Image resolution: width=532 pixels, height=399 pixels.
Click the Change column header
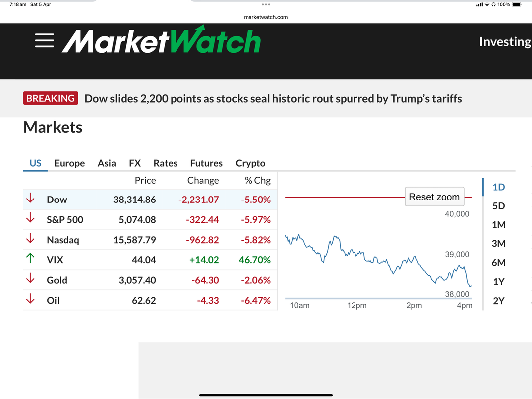point(203,180)
